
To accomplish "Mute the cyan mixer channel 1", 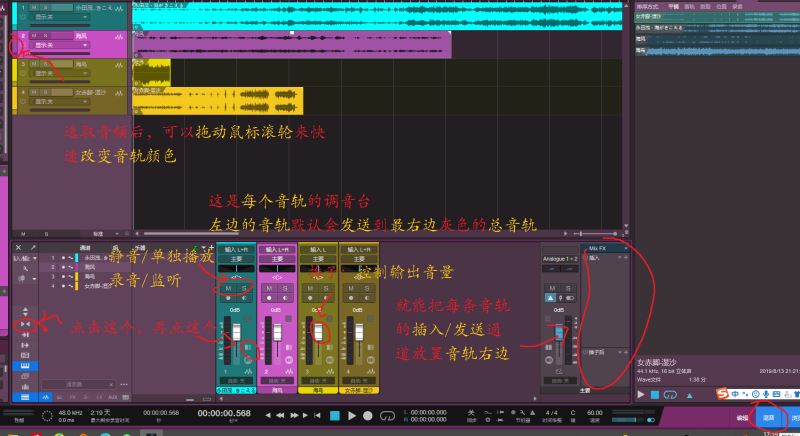I will coord(228,288).
